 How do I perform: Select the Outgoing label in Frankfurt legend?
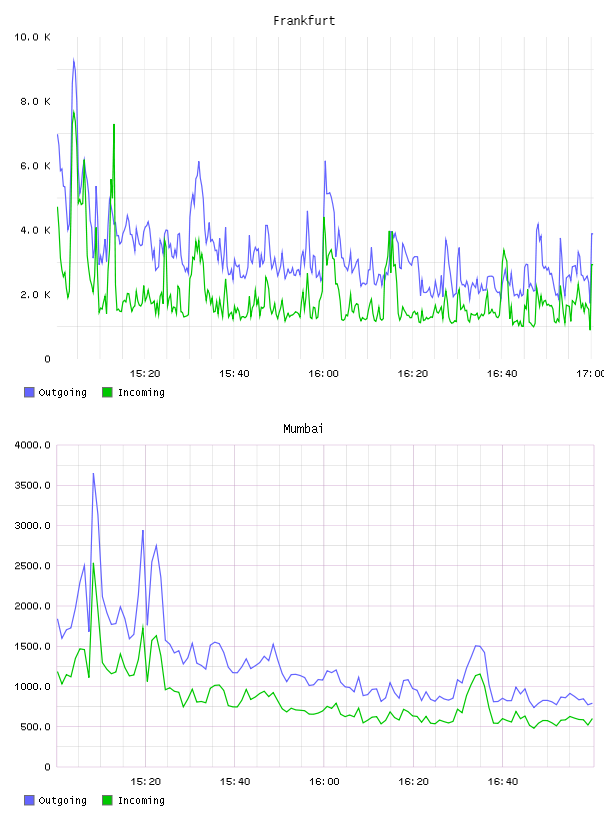[x=62, y=393]
